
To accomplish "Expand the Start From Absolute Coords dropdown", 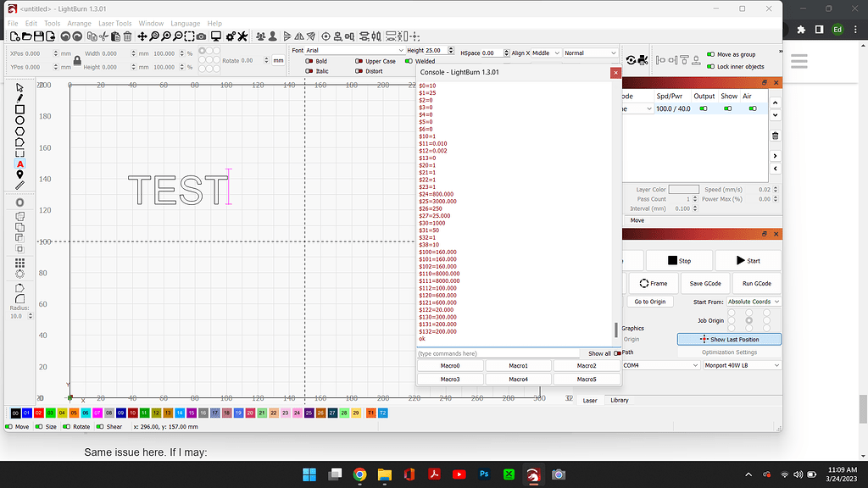I will click(x=753, y=302).
